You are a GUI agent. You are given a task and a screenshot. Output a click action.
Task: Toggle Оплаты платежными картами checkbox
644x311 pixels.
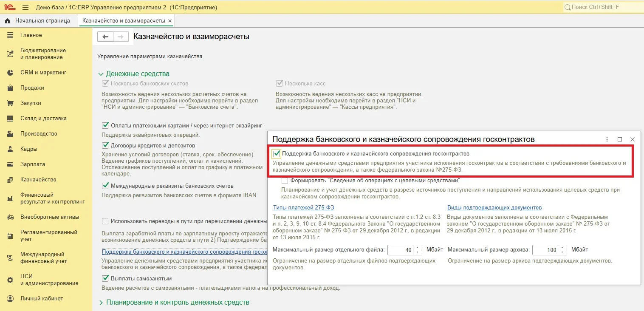pyautogui.click(x=105, y=125)
